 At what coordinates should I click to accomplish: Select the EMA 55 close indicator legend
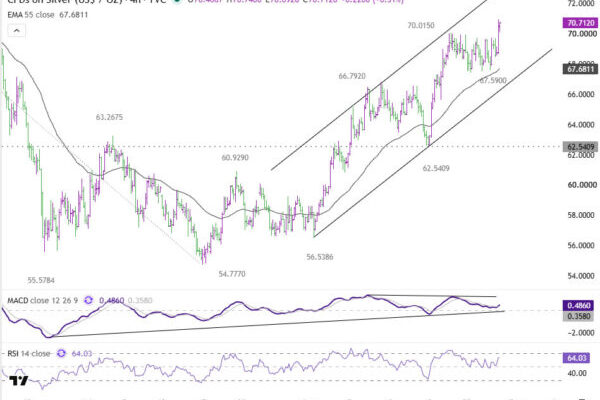pos(31,15)
